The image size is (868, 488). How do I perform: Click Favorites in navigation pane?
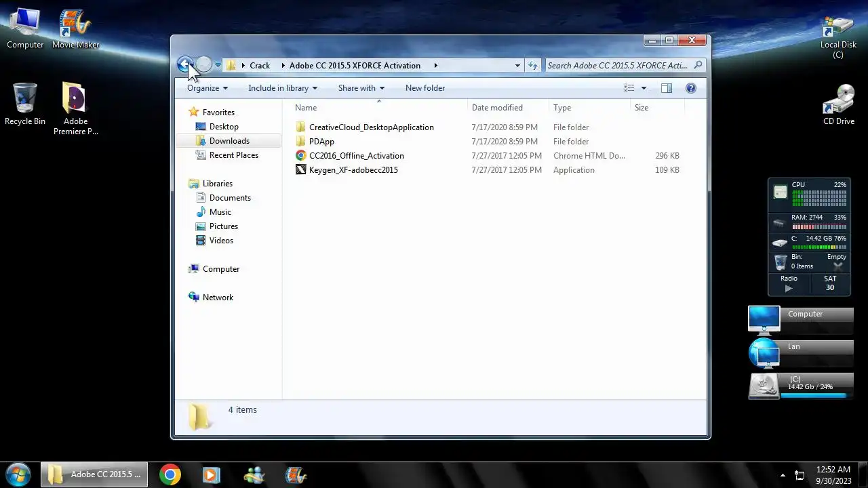click(218, 113)
